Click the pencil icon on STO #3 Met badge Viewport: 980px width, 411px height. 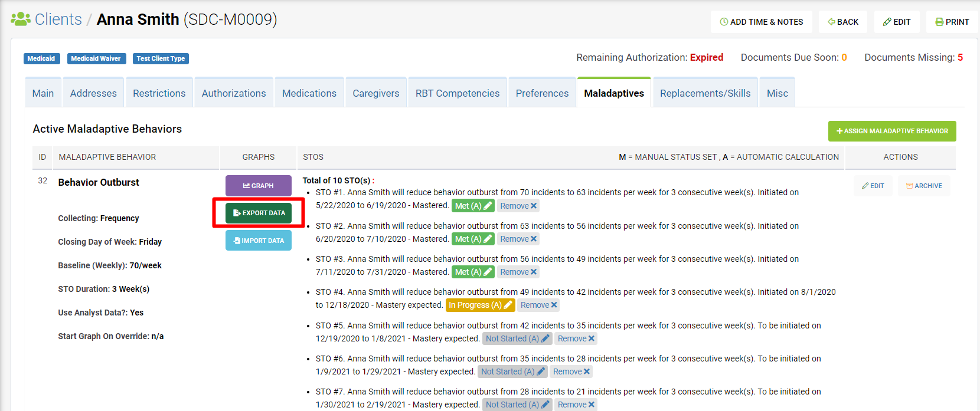pos(488,272)
